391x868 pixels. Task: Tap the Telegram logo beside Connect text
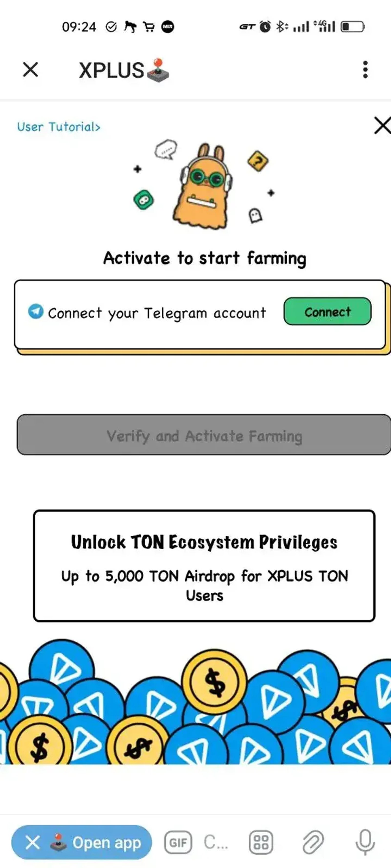[x=35, y=311]
